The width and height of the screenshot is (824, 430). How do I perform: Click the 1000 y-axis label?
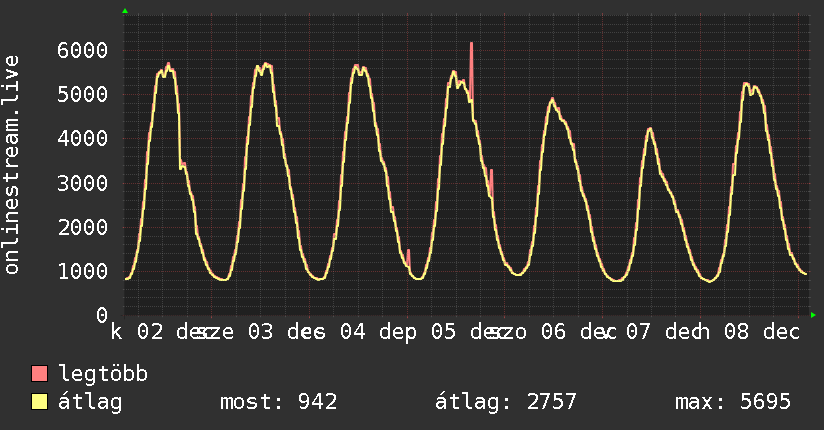point(83,271)
